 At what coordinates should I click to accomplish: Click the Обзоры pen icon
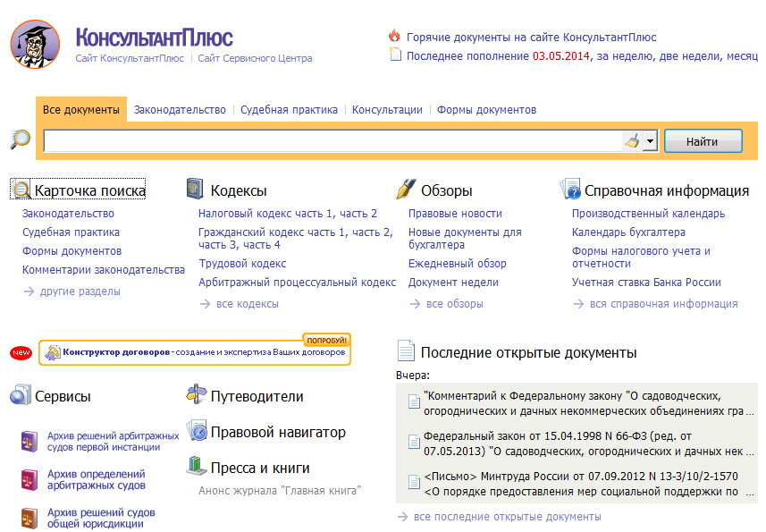406,189
